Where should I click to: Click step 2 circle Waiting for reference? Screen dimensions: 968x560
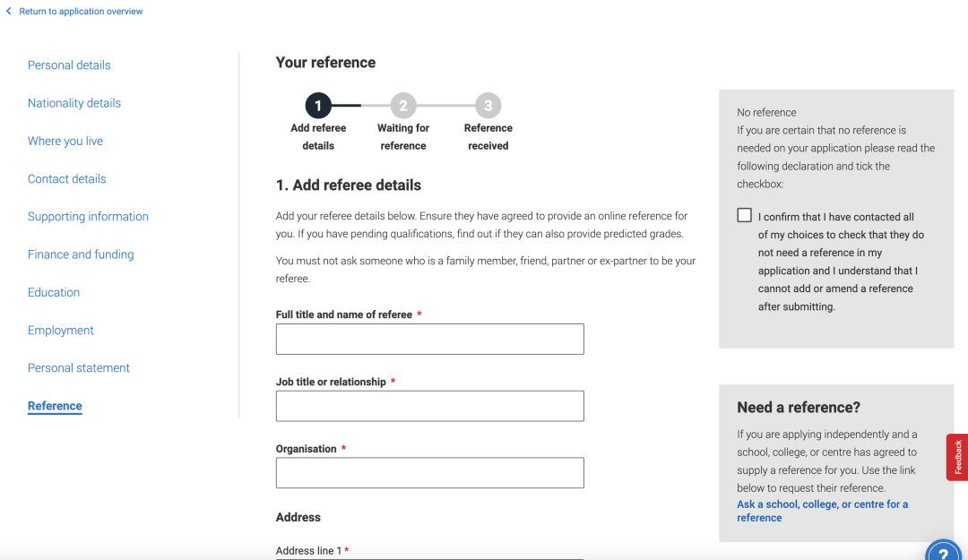click(403, 106)
